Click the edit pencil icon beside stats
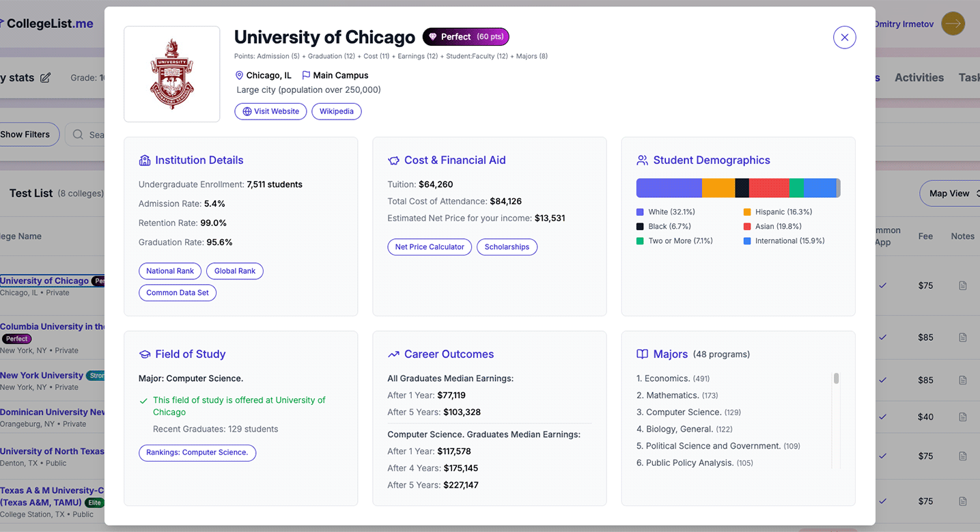This screenshot has width=980, height=532. click(x=45, y=78)
